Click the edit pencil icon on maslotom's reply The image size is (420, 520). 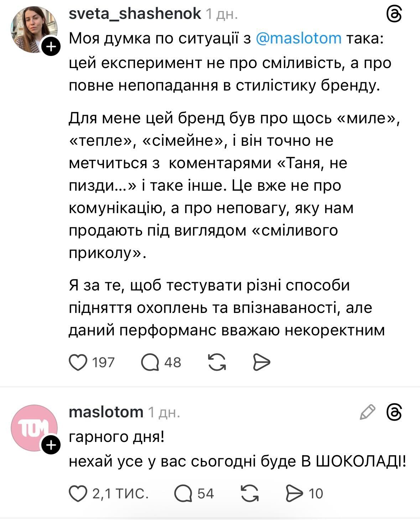(367, 412)
